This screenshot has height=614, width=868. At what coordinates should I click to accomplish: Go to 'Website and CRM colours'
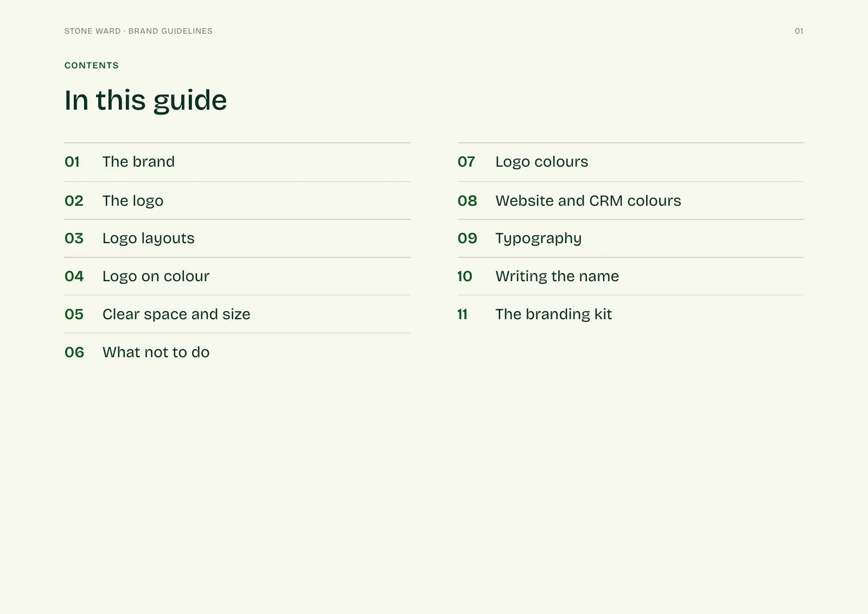[630, 200]
